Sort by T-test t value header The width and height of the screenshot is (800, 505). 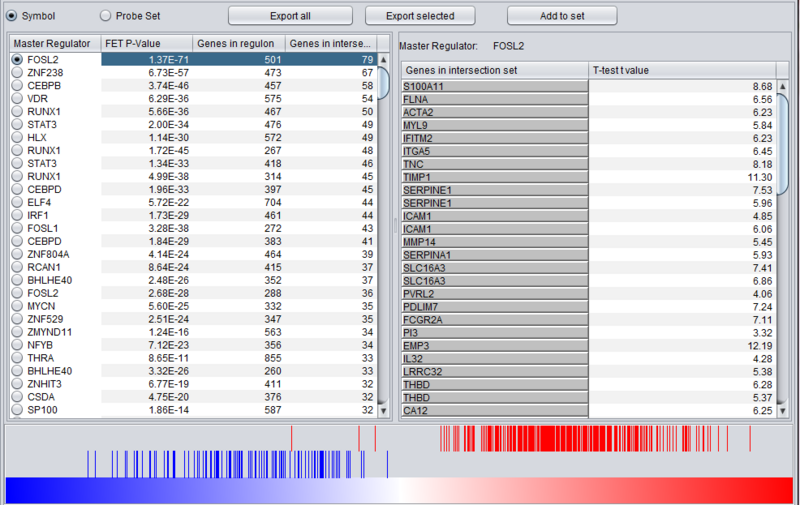[682, 70]
